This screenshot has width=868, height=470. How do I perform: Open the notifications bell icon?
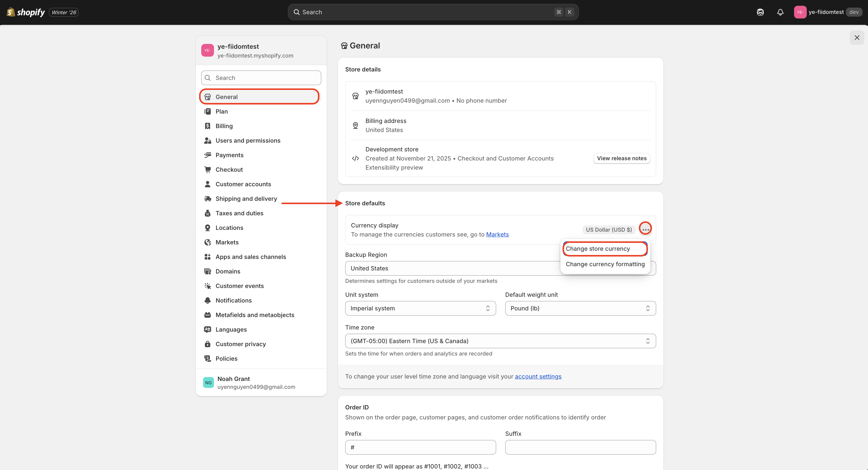780,12
